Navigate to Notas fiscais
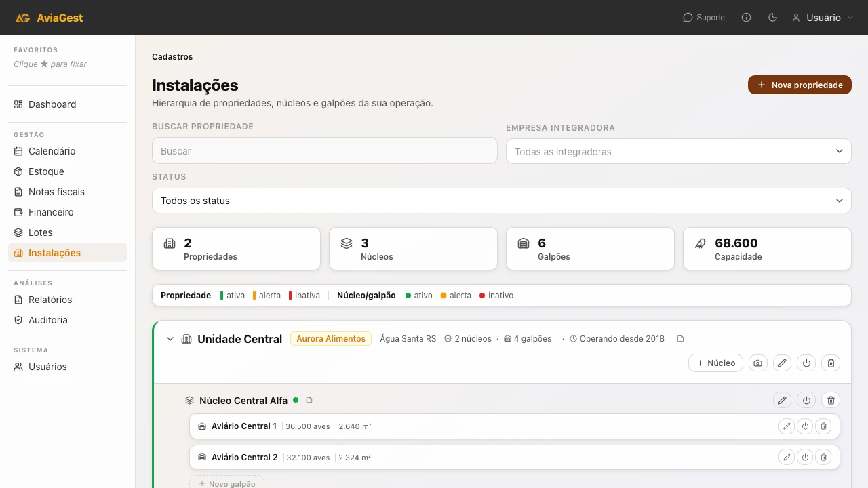Screen dimensions: 868x488 [67, 192]
